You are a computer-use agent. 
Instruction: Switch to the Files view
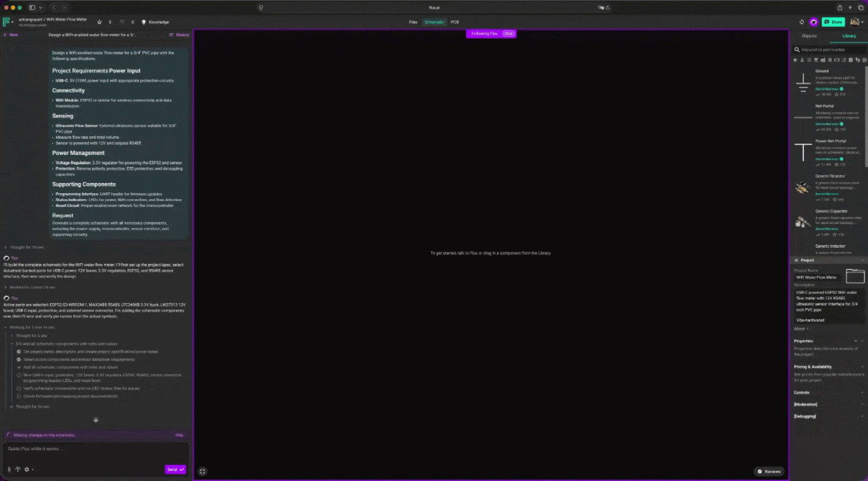pos(413,22)
